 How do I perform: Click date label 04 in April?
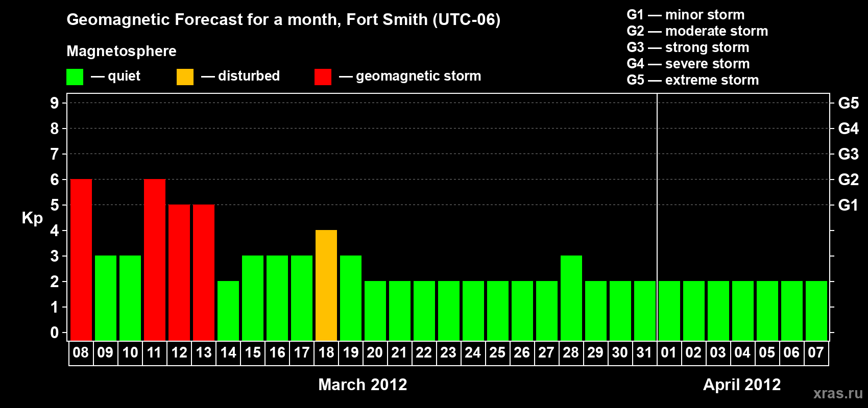pyautogui.click(x=742, y=353)
